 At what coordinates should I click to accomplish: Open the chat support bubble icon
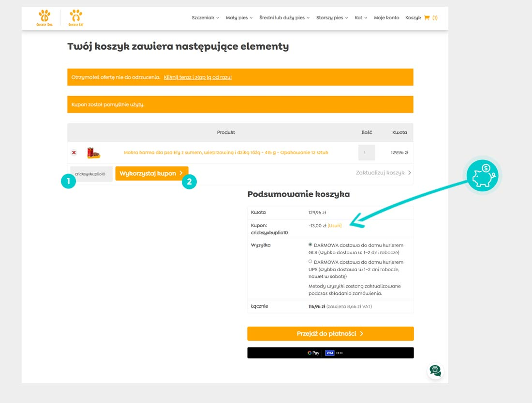435,371
